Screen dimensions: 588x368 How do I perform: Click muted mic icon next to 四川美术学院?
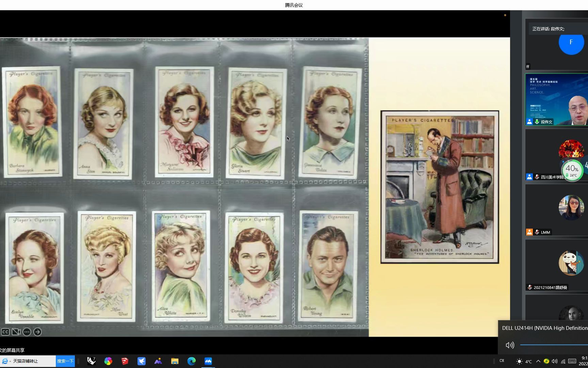coord(537,177)
